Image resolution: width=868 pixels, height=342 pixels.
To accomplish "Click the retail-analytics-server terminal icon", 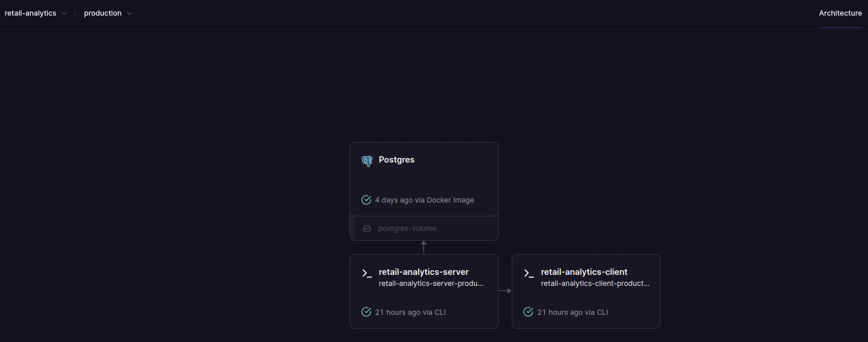I will point(366,273).
